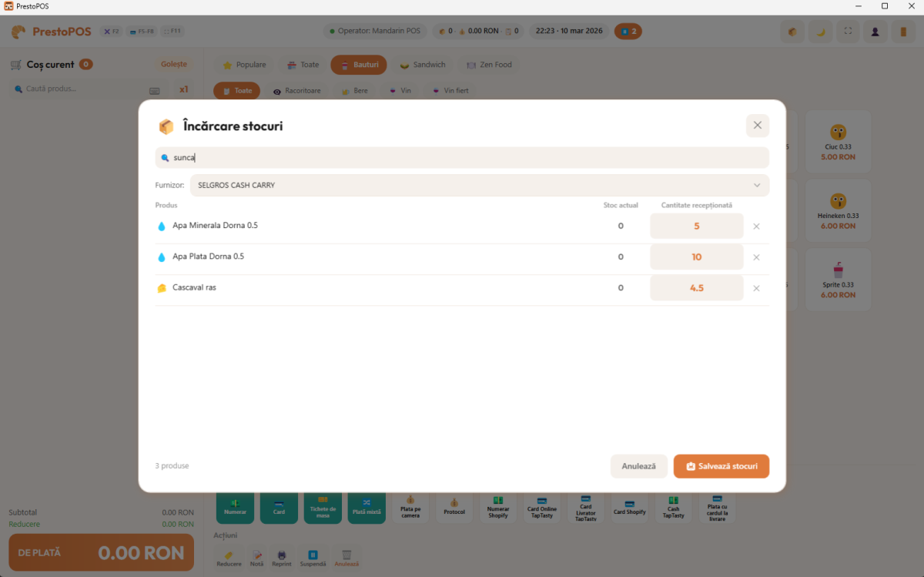Click the stock box icon in header
924x577 pixels.
click(792, 32)
